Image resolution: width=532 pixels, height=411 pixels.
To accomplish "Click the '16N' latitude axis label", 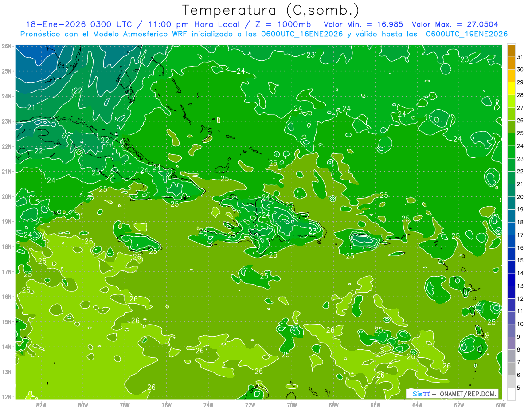I will (7, 297).
